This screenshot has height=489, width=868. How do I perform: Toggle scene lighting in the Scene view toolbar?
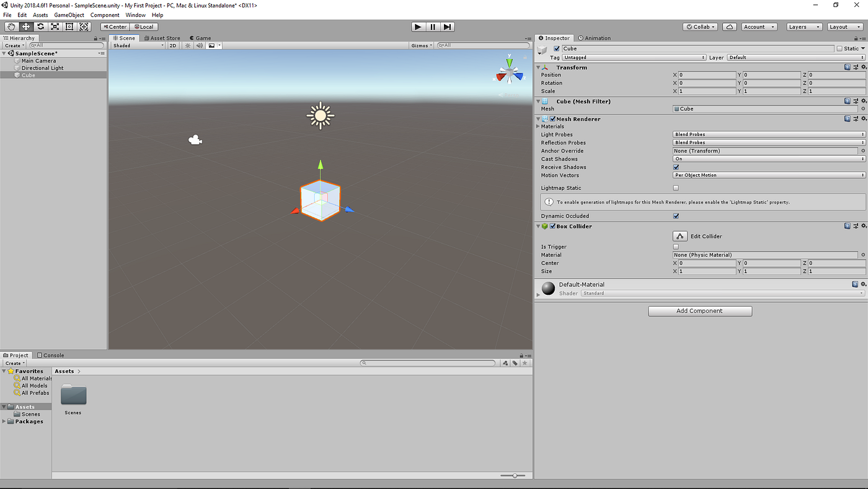(187, 45)
